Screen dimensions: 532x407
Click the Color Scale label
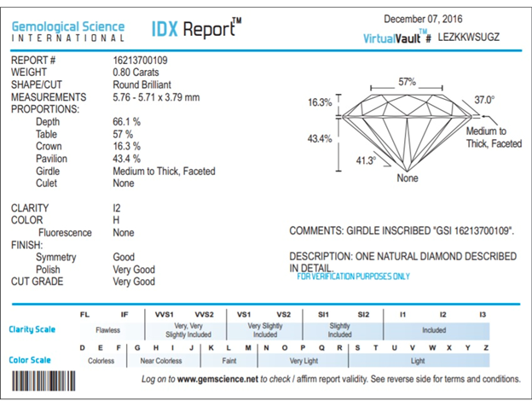click(30, 360)
